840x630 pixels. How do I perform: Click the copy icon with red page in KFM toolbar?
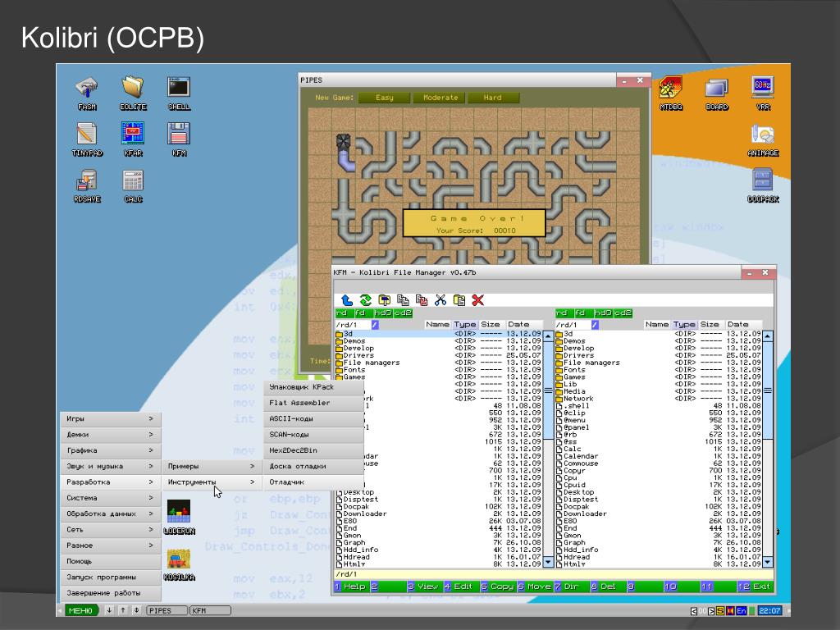(x=422, y=300)
